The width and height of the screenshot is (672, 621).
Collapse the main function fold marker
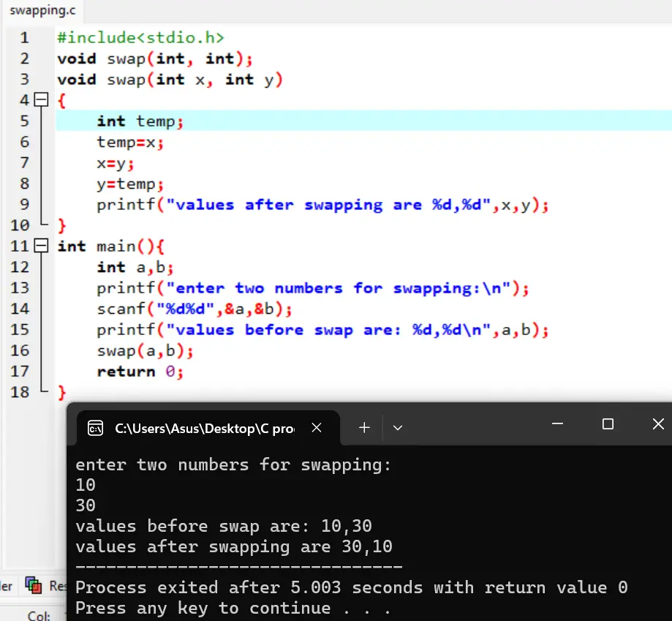click(41, 246)
